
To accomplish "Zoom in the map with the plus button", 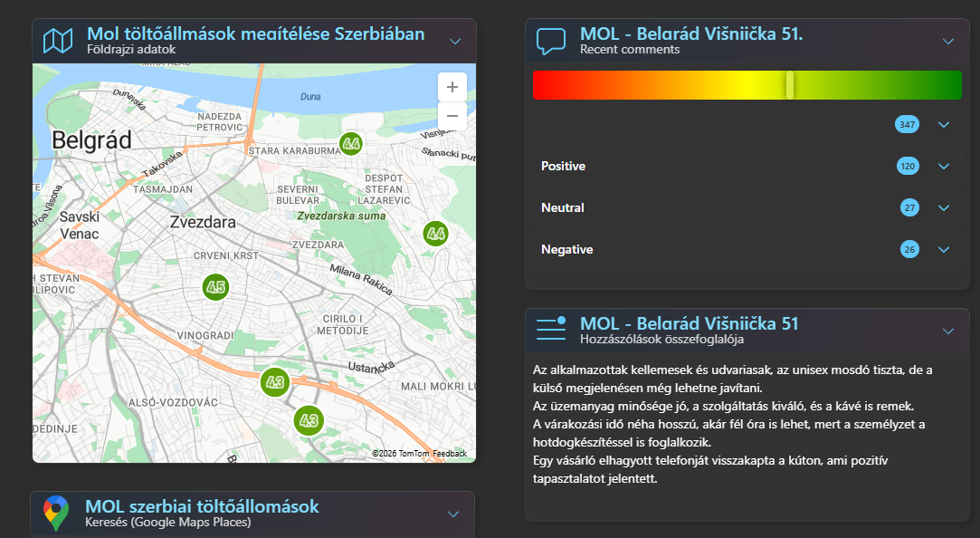I will tap(452, 87).
